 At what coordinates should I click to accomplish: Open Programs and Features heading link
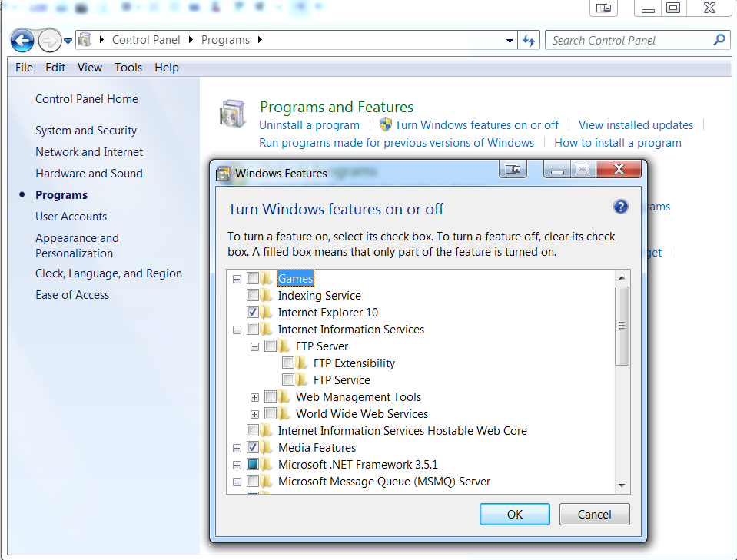pos(337,107)
